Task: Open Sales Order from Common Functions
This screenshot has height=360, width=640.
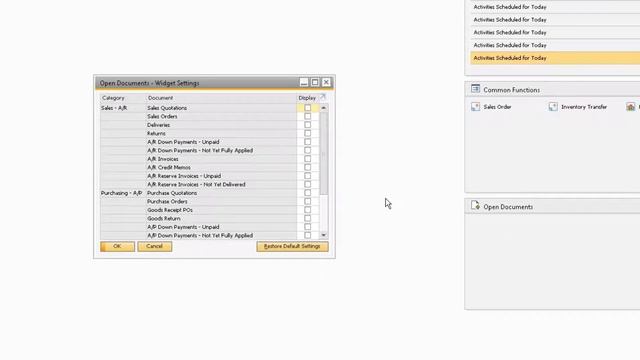Action: (x=491, y=107)
